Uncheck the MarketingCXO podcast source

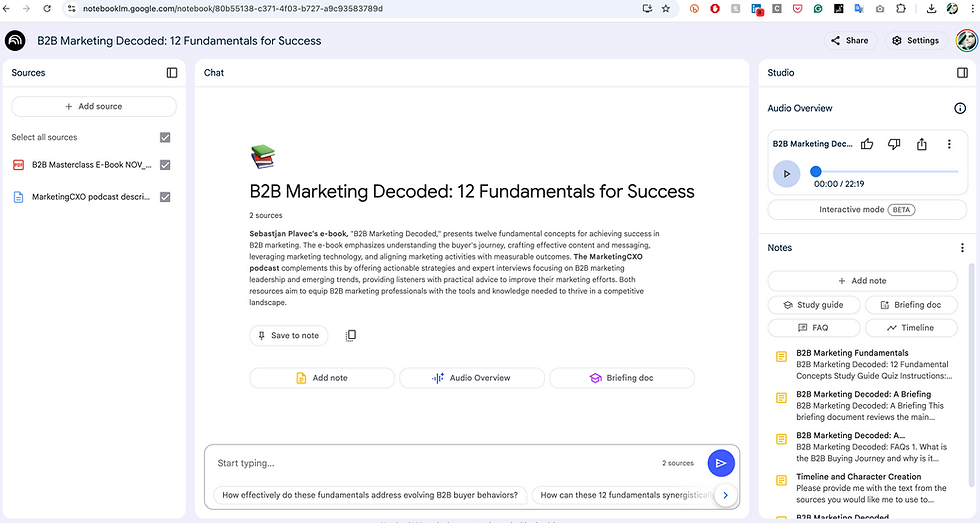pos(165,197)
